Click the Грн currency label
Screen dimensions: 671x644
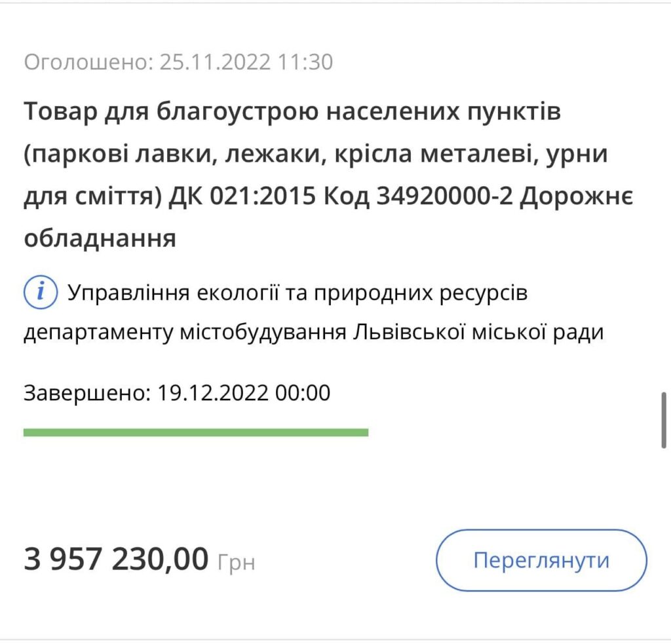tap(235, 563)
